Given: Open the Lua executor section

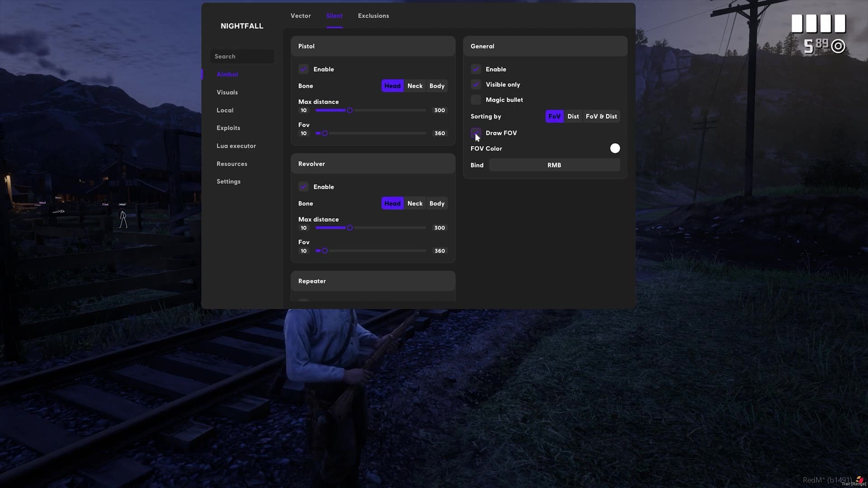Looking at the screenshot, I should (x=236, y=146).
